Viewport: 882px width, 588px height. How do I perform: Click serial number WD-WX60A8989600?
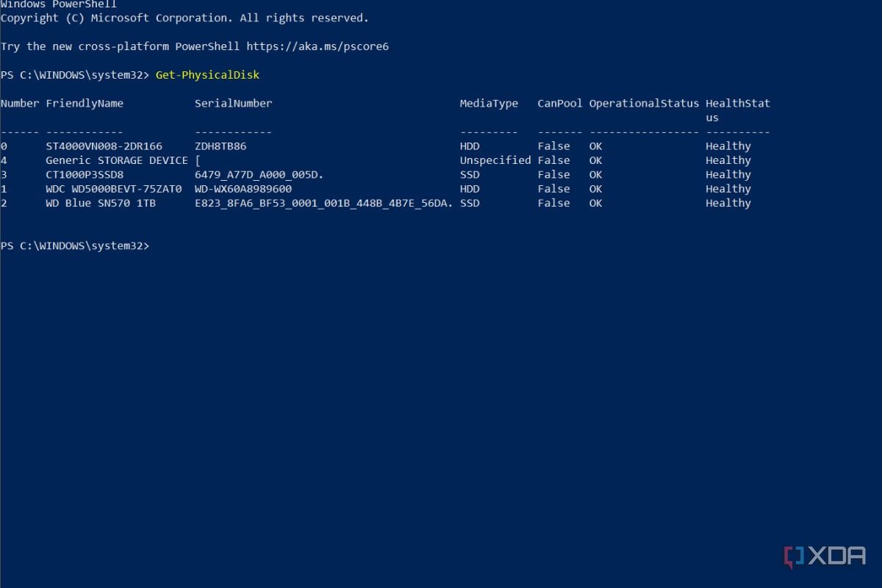(x=243, y=189)
